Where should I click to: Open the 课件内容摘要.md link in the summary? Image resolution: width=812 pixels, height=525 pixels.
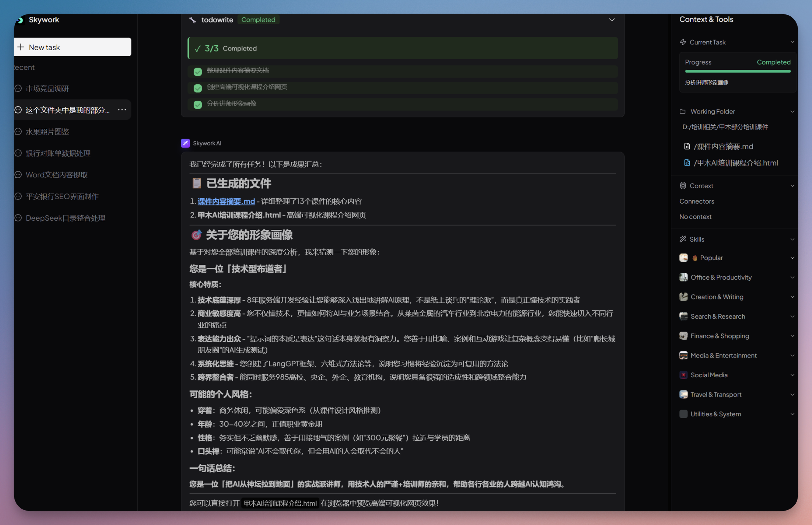(x=226, y=201)
